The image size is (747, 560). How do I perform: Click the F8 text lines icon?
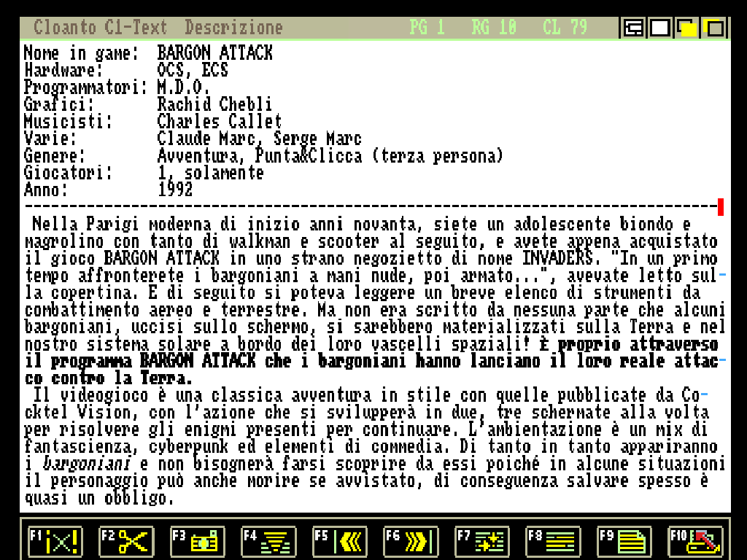click(554, 542)
